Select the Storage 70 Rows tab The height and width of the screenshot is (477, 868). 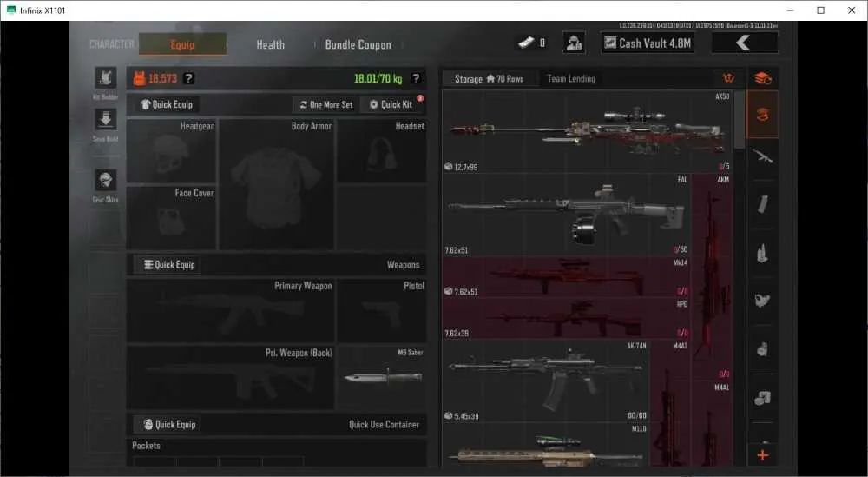490,79
